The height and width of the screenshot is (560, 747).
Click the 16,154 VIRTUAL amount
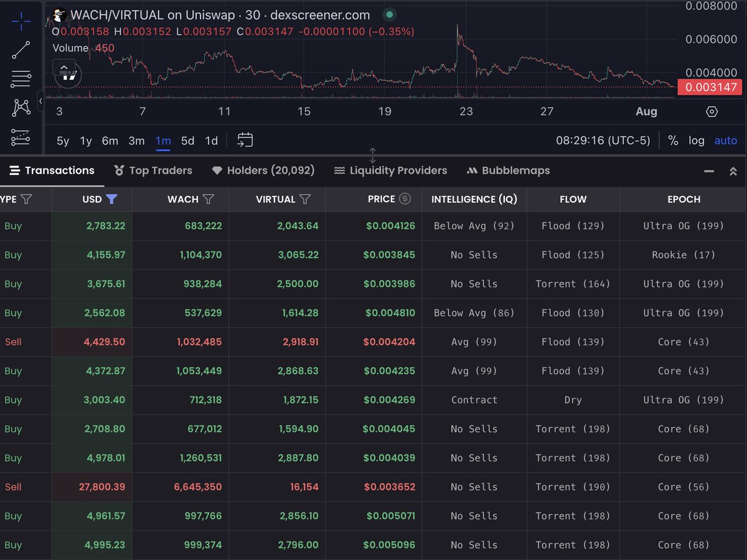(304, 487)
